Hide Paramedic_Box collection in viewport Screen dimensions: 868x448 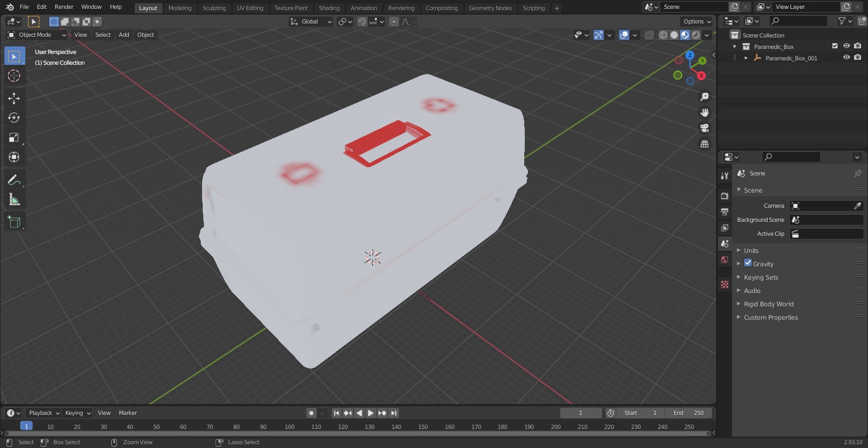point(846,46)
